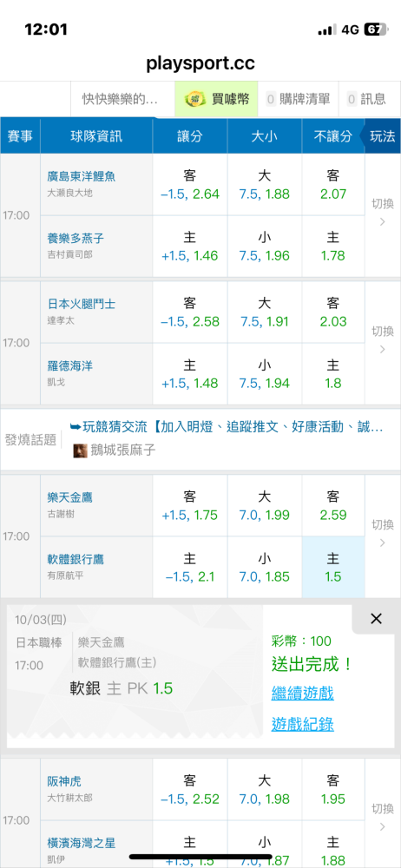Open 阪神虎 team info link

coord(63,782)
